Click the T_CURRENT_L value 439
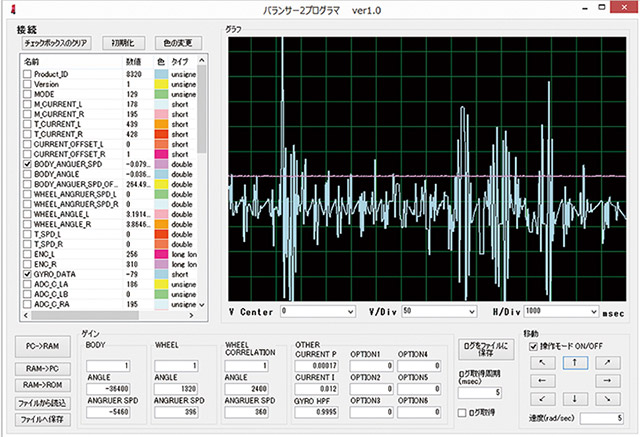 (x=132, y=124)
